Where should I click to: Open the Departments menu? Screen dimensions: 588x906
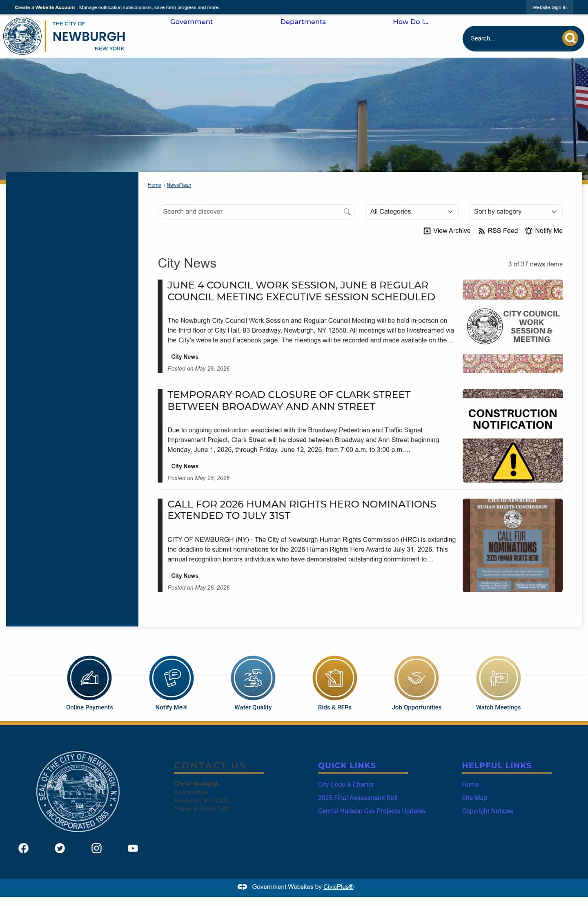coord(303,22)
